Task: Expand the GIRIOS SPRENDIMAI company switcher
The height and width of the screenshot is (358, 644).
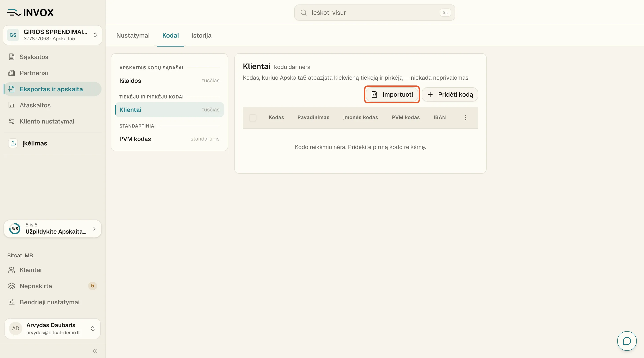Action: point(53,35)
